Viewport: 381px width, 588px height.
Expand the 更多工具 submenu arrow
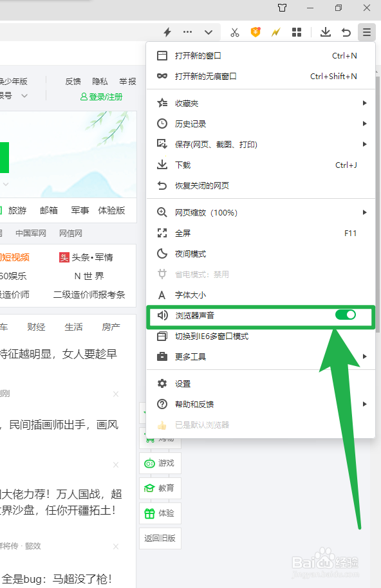pyautogui.click(x=364, y=356)
